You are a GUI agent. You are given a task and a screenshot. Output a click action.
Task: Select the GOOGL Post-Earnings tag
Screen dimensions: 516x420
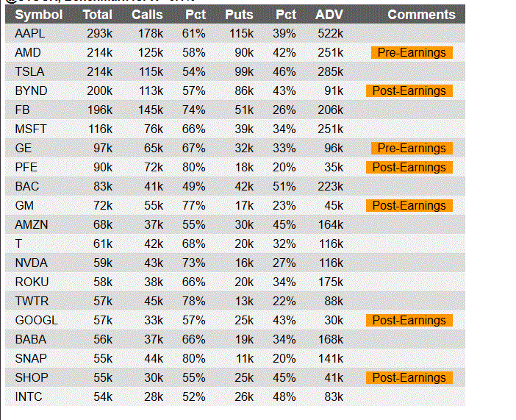click(409, 320)
